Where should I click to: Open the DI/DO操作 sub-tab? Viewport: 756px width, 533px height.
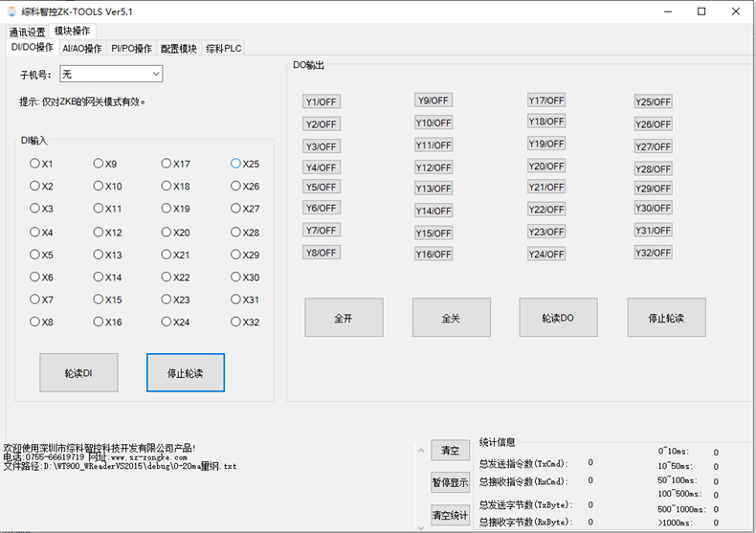click(x=33, y=47)
